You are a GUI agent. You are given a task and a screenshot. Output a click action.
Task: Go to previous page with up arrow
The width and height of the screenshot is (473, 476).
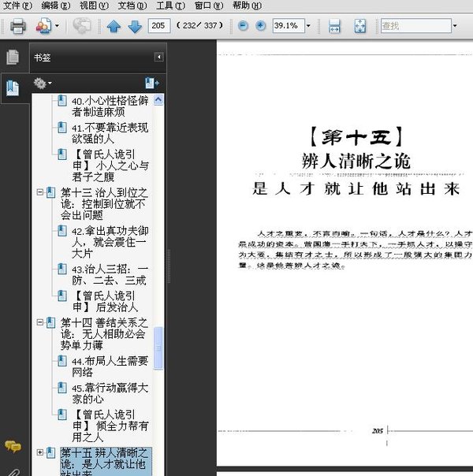coord(114,26)
